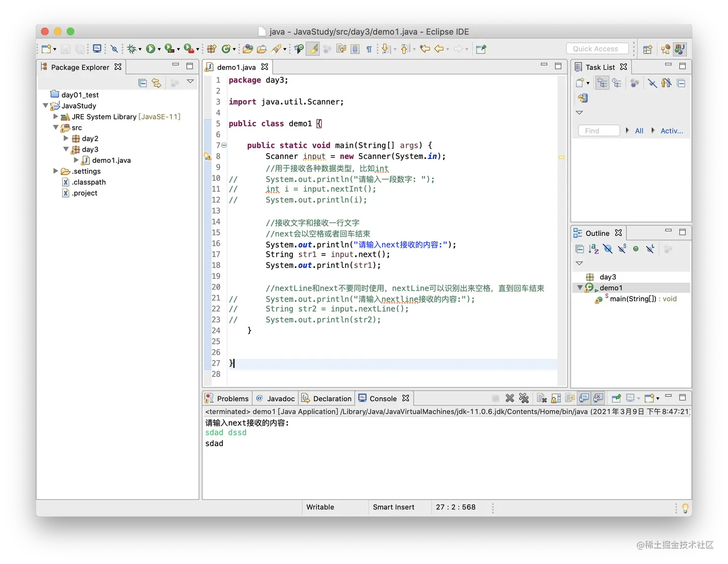
Task: Toggle alphabetical Sort in Outline view
Action: pos(594,249)
